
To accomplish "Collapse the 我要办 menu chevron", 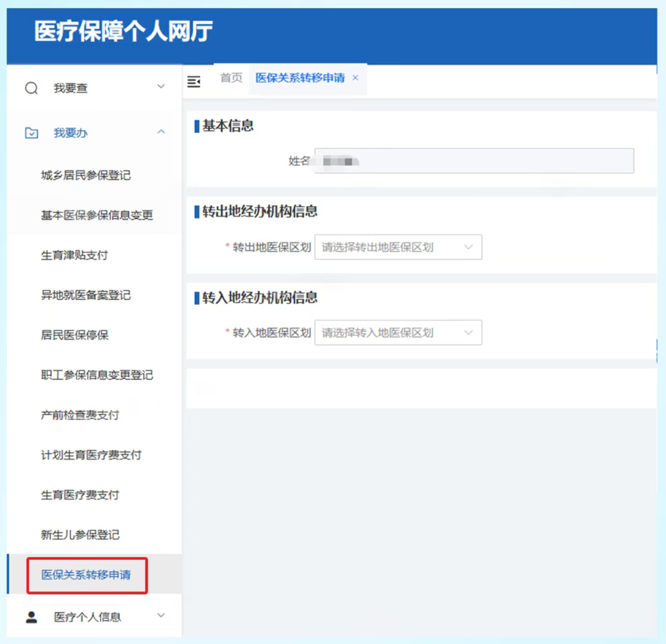I will [161, 132].
